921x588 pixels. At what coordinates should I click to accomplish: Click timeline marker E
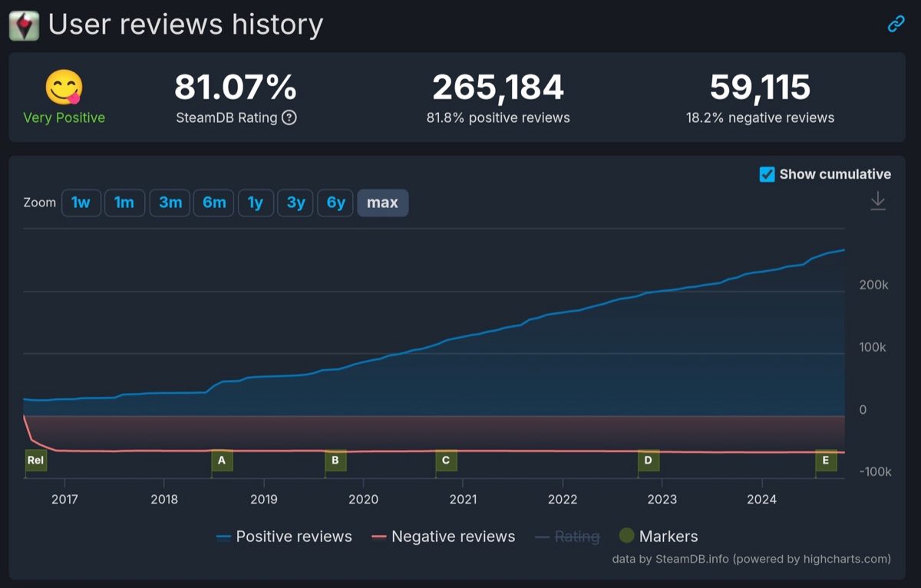[x=826, y=461]
